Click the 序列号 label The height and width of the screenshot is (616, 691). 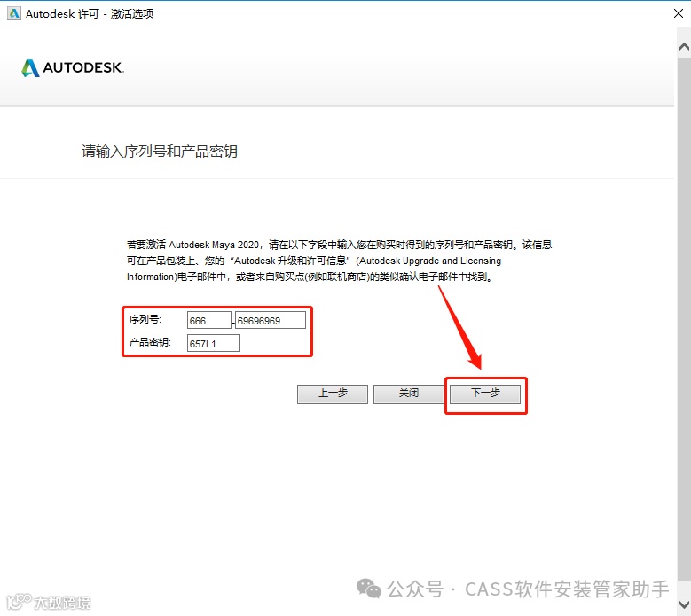[145, 319]
